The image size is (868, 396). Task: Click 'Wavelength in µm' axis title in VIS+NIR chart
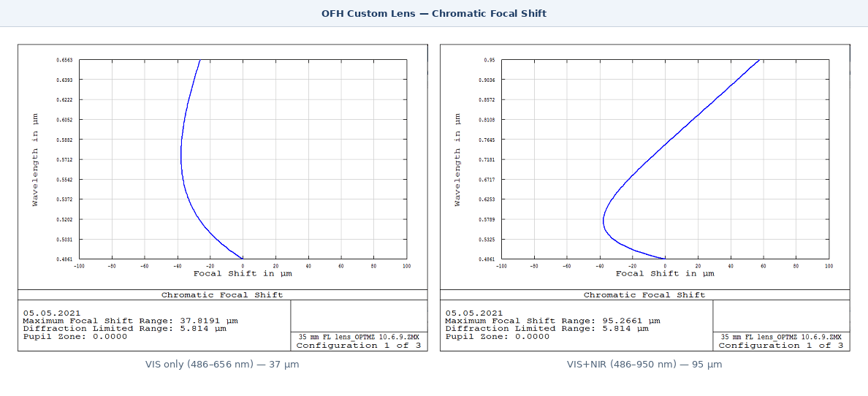457,159
